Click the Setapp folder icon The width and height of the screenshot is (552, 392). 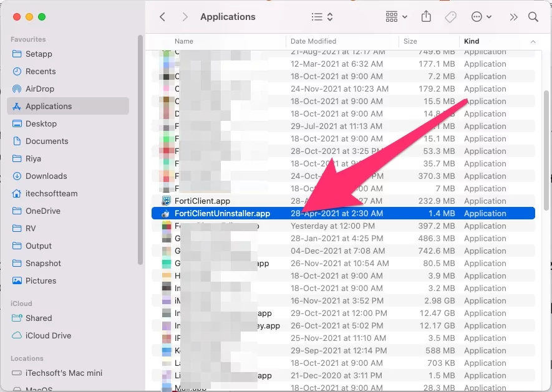click(x=17, y=54)
